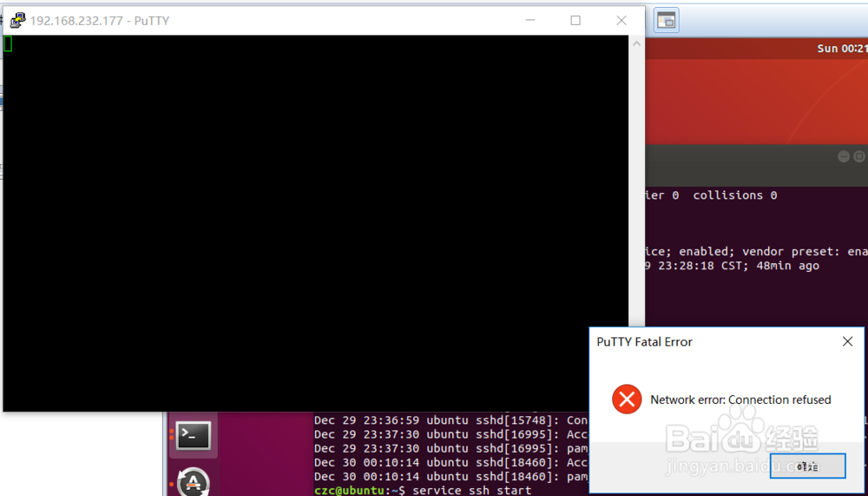This screenshot has width=868, height=496.
Task: Minimize the PuTTY window
Action: (x=529, y=21)
